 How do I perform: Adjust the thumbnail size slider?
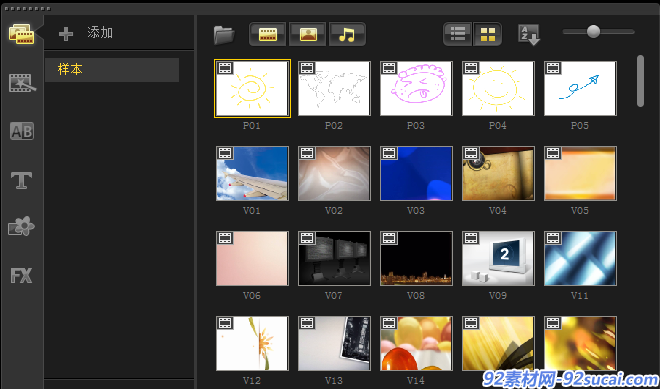click(593, 32)
